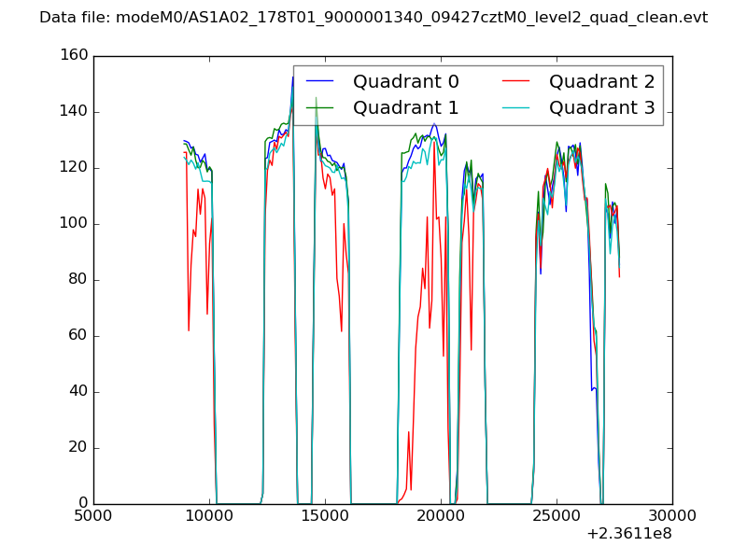
Task: Click the blue line swatch in the legend
Action: coord(319,82)
